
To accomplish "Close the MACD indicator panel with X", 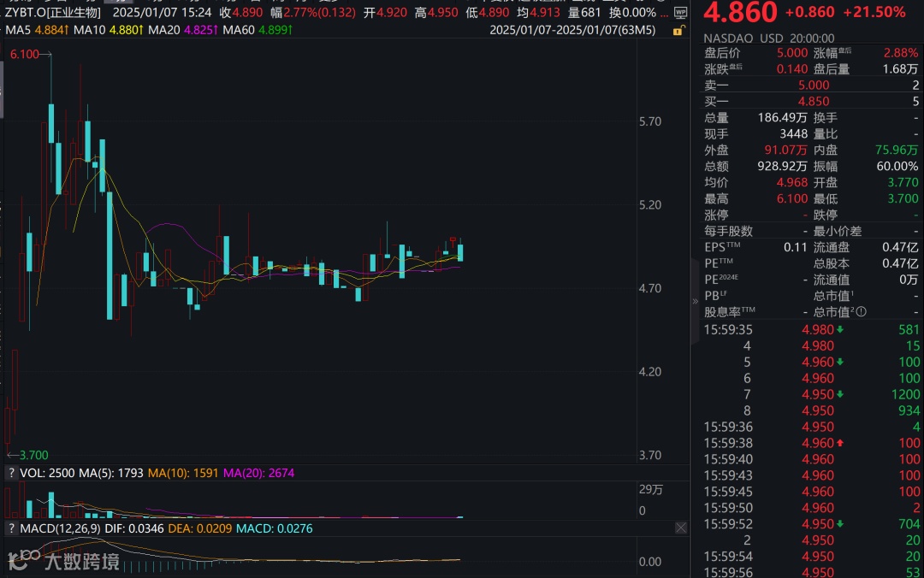I will pyautogui.click(x=681, y=528).
